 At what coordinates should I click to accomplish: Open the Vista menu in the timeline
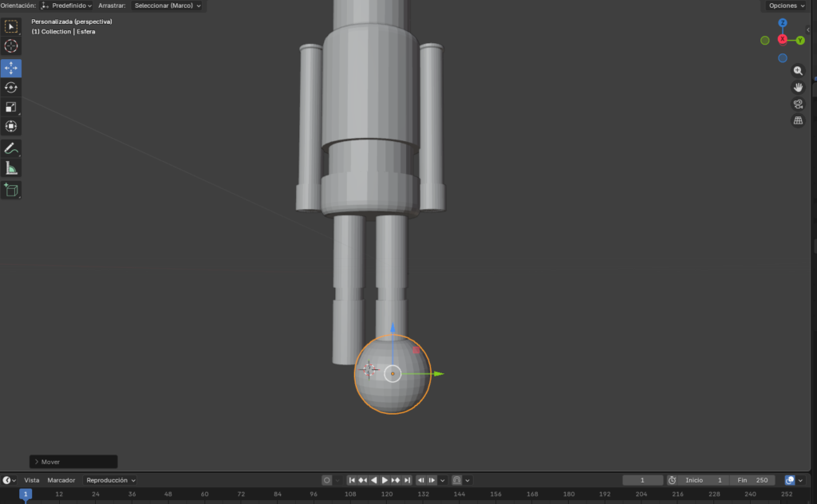pos(32,480)
